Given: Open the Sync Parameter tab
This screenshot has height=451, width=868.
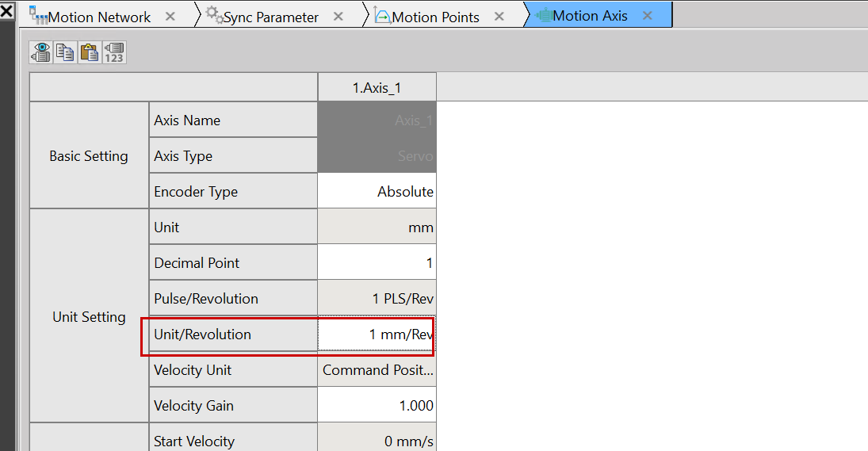Looking at the screenshot, I should pos(270,17).
